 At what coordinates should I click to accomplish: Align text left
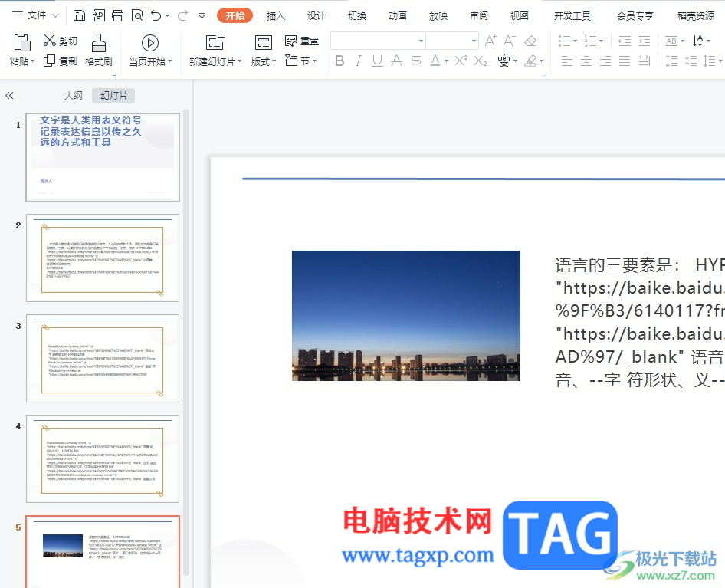[567, 61]
